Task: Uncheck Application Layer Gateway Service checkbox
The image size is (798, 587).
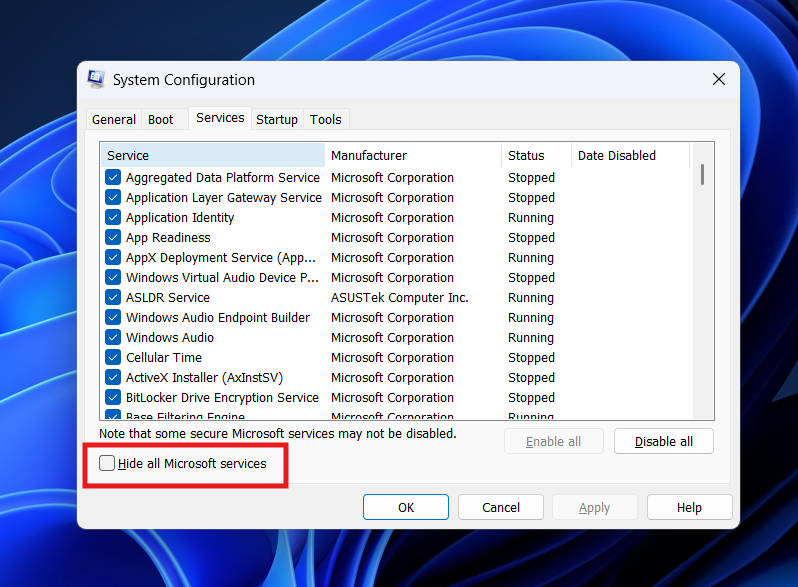Action: [x=113, y=198]
